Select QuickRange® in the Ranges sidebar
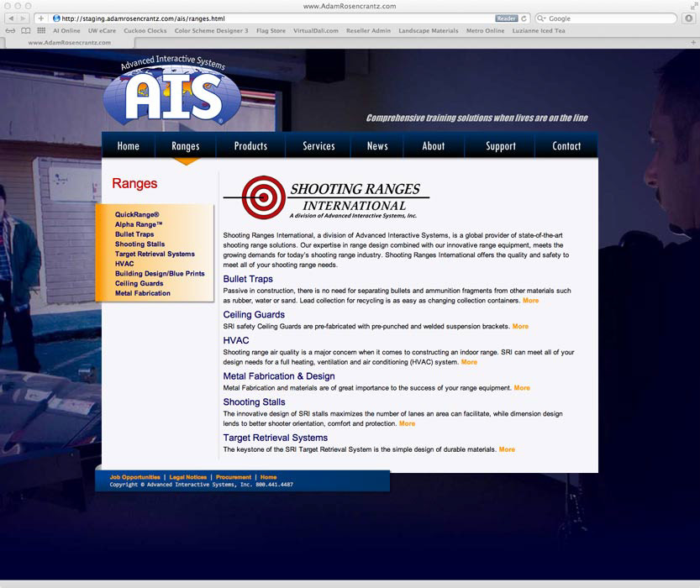This screenshot has height=588, width=700. pyautogui.click(x=137, y=215)
